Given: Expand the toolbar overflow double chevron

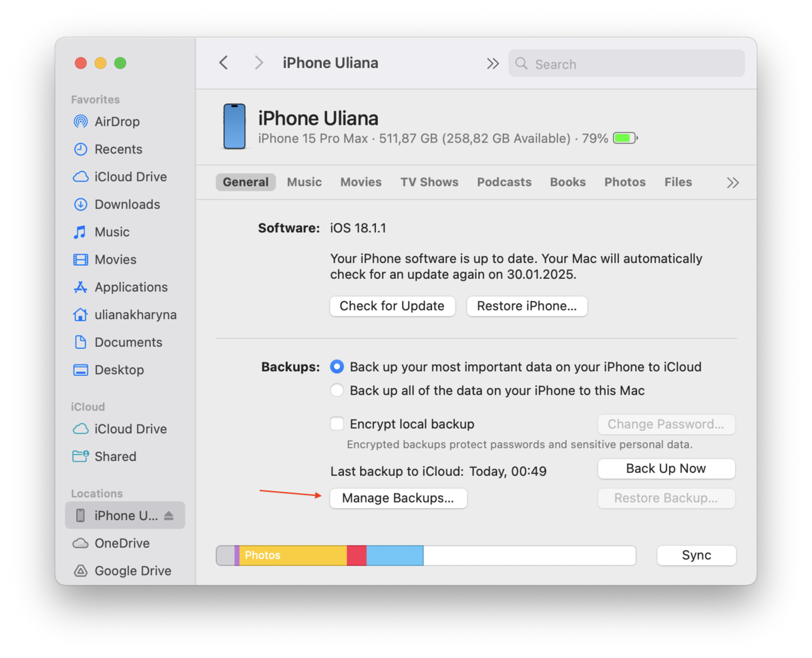Looking at the screenshot, I should pos(493,63).
